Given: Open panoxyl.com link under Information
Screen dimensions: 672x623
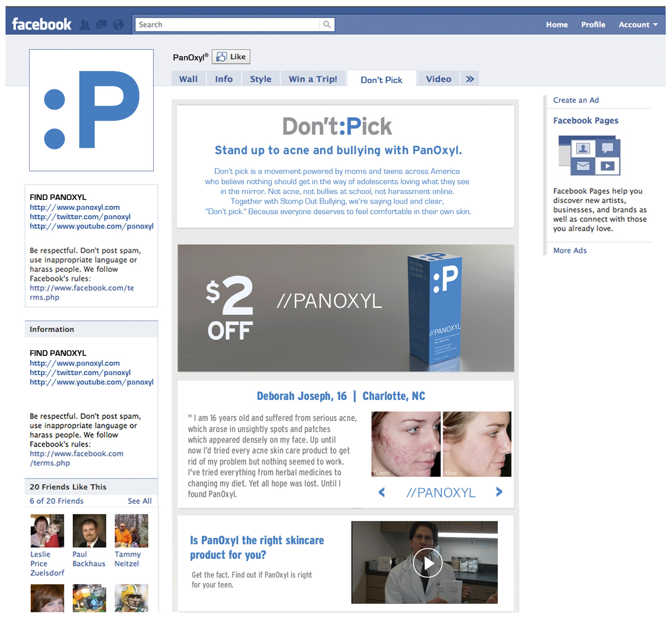Looking at the screenshot, I should (75, 363).
